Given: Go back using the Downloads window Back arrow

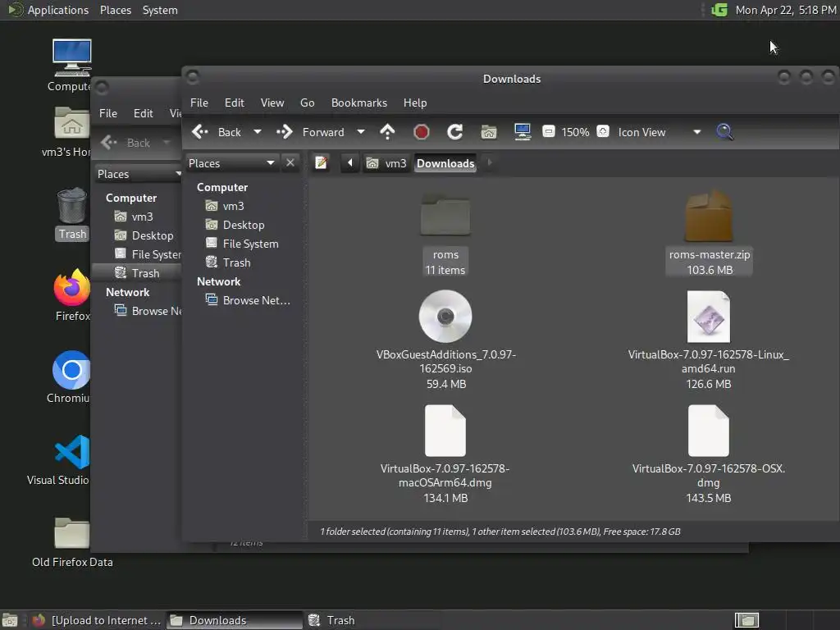Looking at the screenshot, I should point(200,132).
